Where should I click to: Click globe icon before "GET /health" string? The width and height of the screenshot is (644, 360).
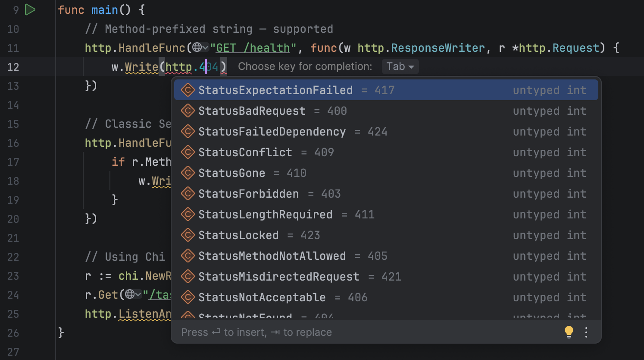pos(197,47)
